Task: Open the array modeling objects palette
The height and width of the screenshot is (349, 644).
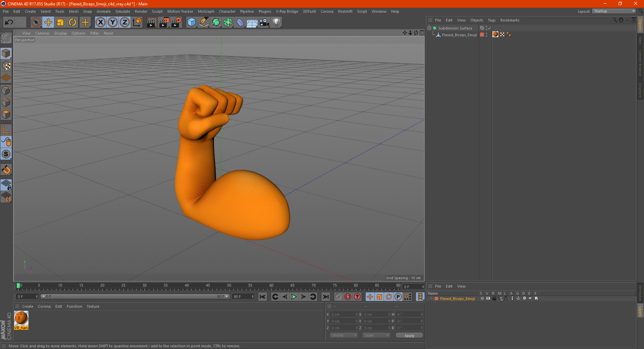Action: coord(228,22)
